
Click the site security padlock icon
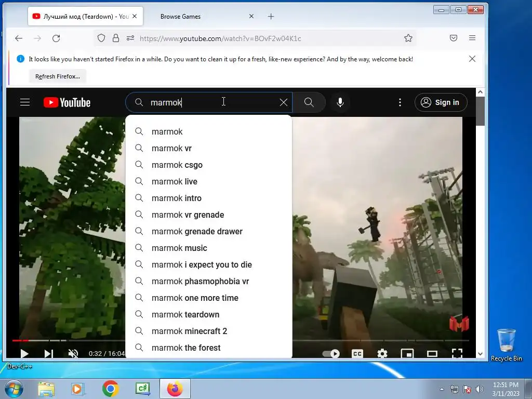[116, 38]
